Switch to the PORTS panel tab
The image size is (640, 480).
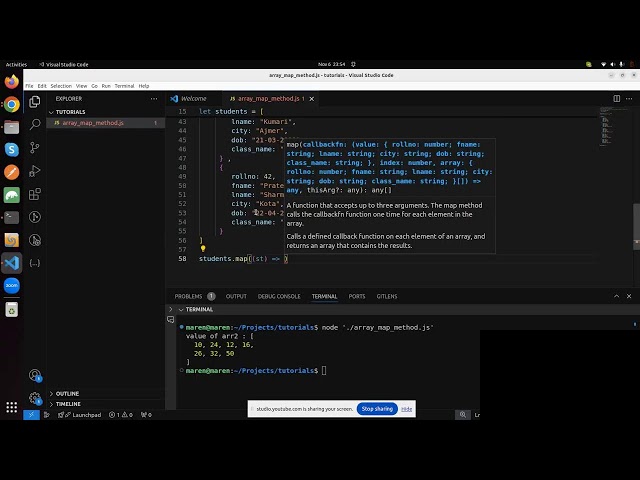click(357, 296)
